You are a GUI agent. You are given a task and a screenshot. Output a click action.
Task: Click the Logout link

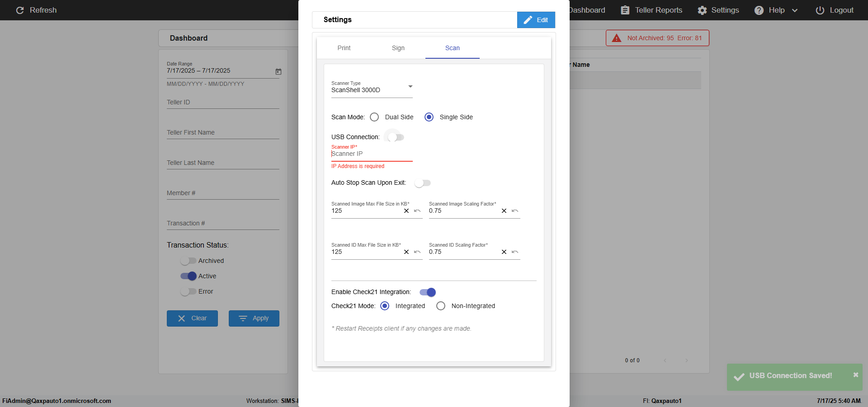[835, 10]
